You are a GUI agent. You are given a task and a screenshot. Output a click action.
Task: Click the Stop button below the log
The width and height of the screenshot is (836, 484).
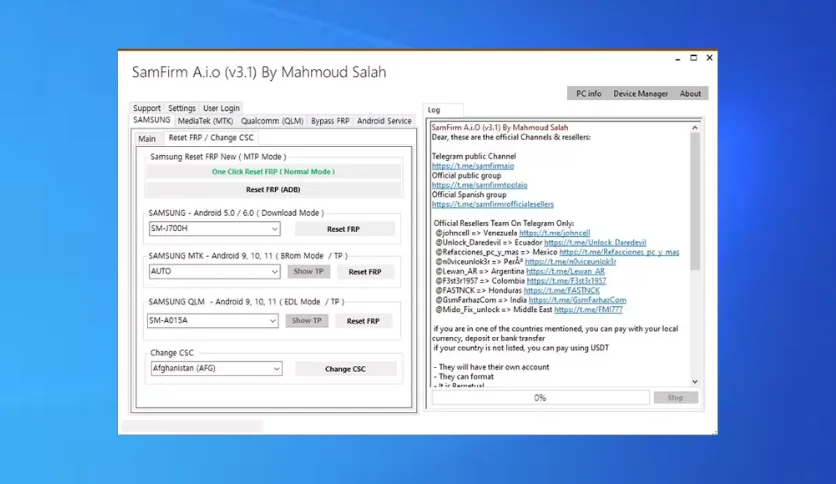(675, 398)
